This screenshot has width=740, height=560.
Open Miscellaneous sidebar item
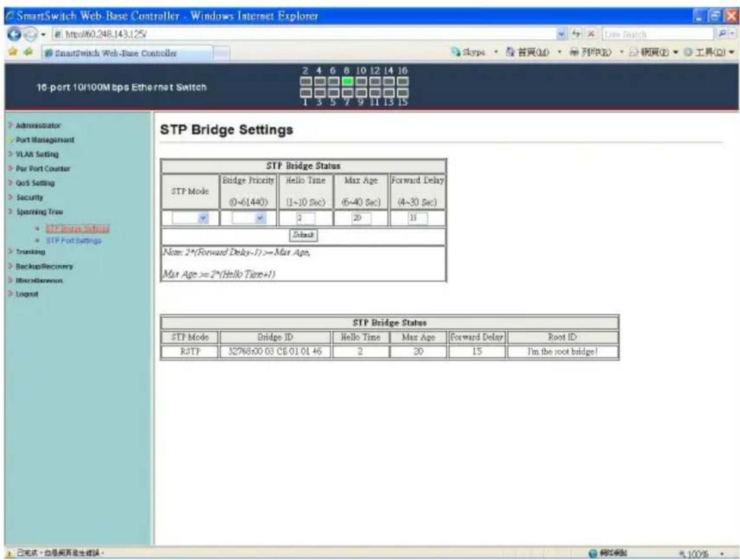[39, 281]
